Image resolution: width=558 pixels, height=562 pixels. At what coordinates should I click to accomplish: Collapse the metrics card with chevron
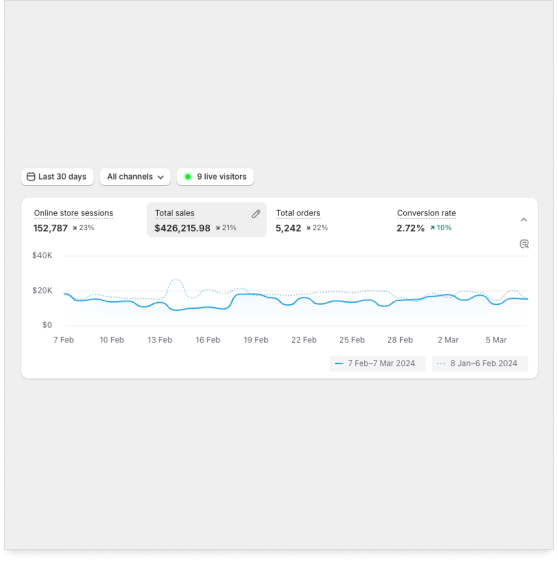[524, 220]
